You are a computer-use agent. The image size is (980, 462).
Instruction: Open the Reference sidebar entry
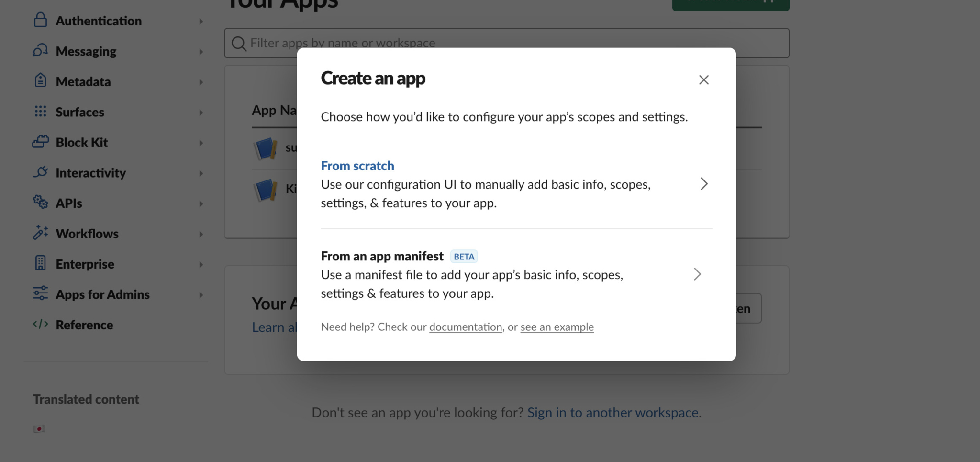[x=85, y=325]
